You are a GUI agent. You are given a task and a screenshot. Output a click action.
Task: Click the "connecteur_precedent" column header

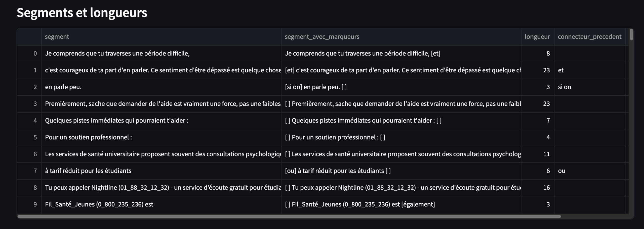(x=589, y=37)
